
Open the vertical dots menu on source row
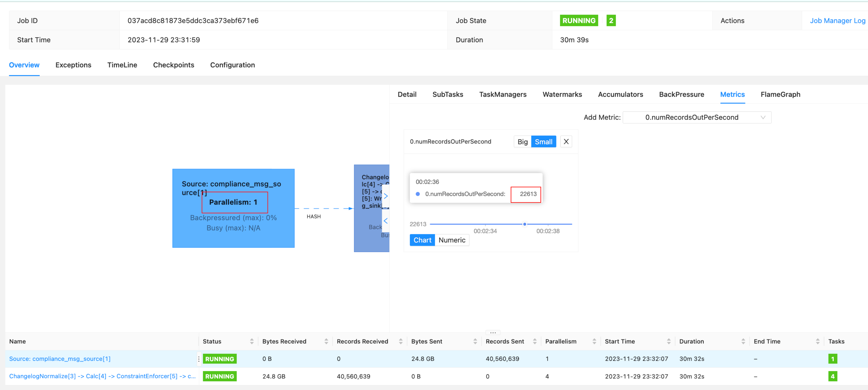tap(198, 359)
